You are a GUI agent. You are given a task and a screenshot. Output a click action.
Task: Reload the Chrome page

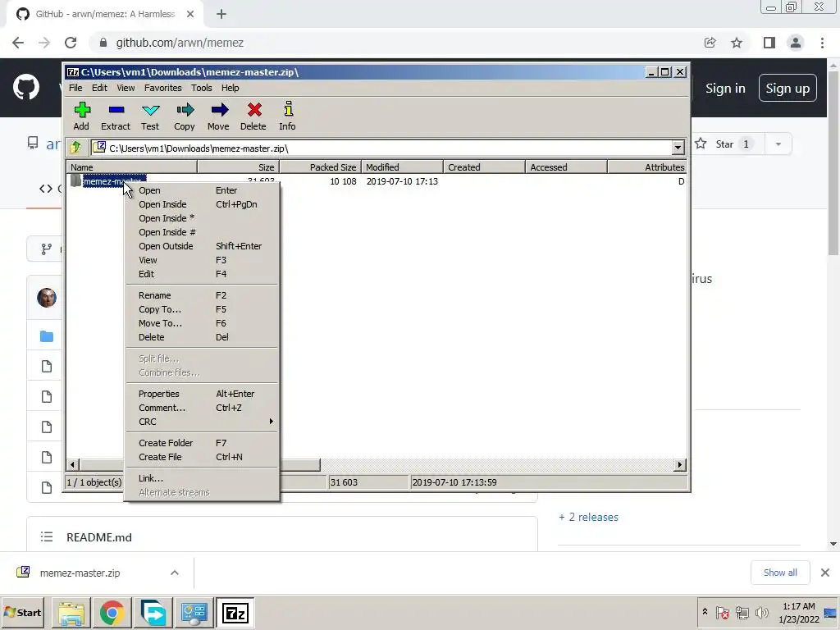[x=71, y=43]
